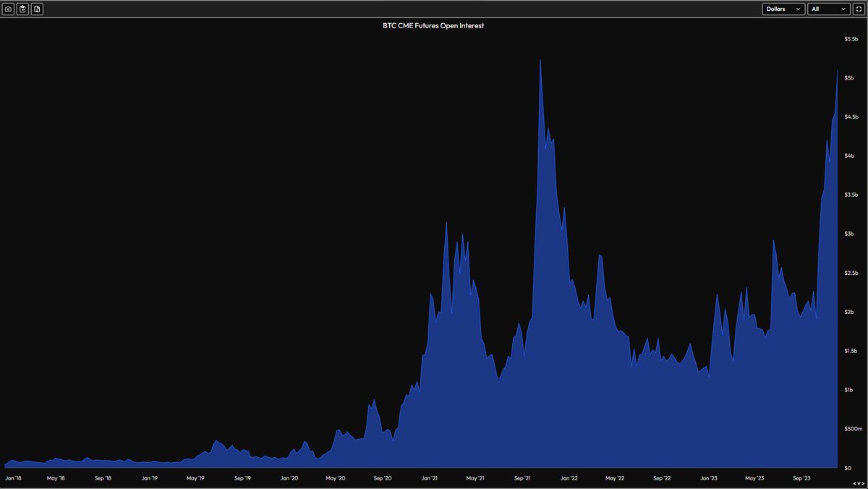Click the $500m y-axis label
This screenshot has width=868, height=489.
pyautogui.click(x=852, y=429)
